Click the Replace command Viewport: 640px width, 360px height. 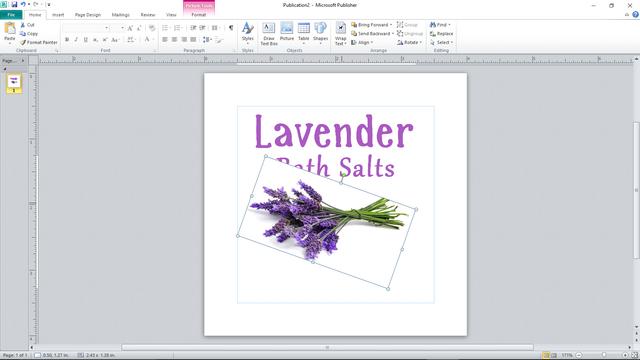(x=441, y=33)
